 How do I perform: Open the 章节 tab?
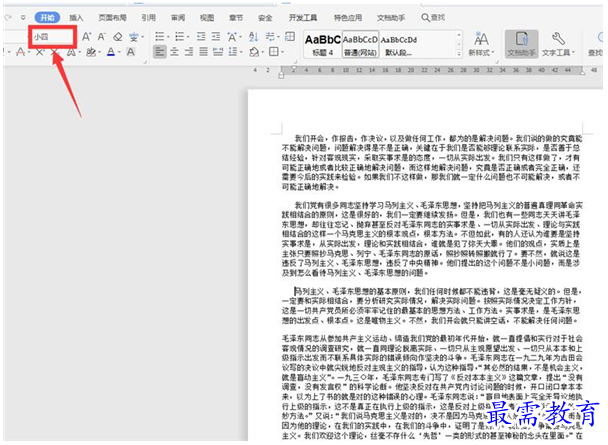coord(236,17)
